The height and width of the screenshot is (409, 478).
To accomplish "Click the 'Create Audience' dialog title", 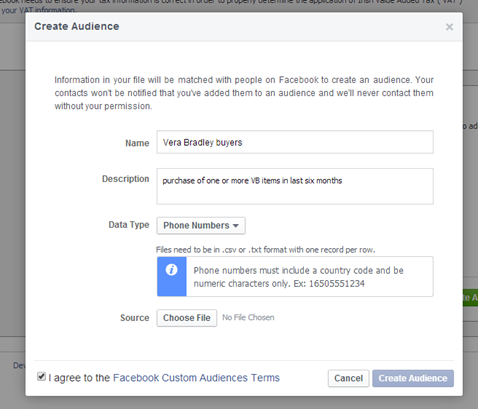I will [x=77, y=26].
